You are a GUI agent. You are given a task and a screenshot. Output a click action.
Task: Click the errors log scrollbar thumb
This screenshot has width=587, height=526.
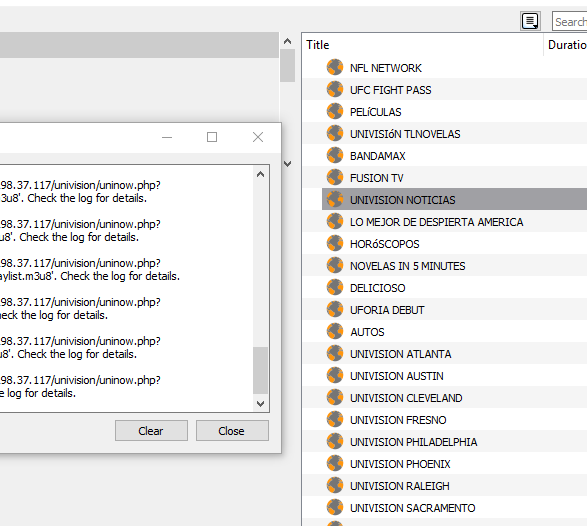click(x=261, y=370)
